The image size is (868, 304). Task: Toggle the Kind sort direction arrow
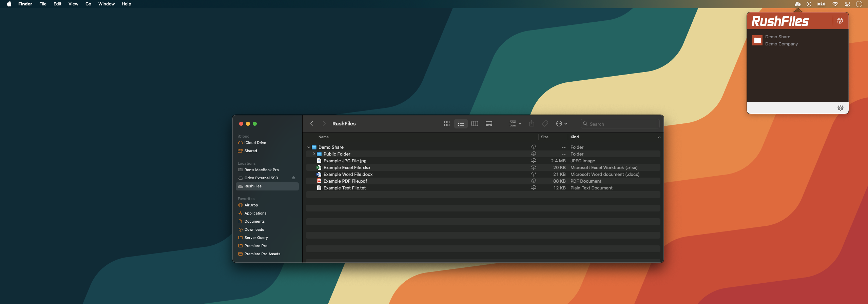(x=659, y=137)
